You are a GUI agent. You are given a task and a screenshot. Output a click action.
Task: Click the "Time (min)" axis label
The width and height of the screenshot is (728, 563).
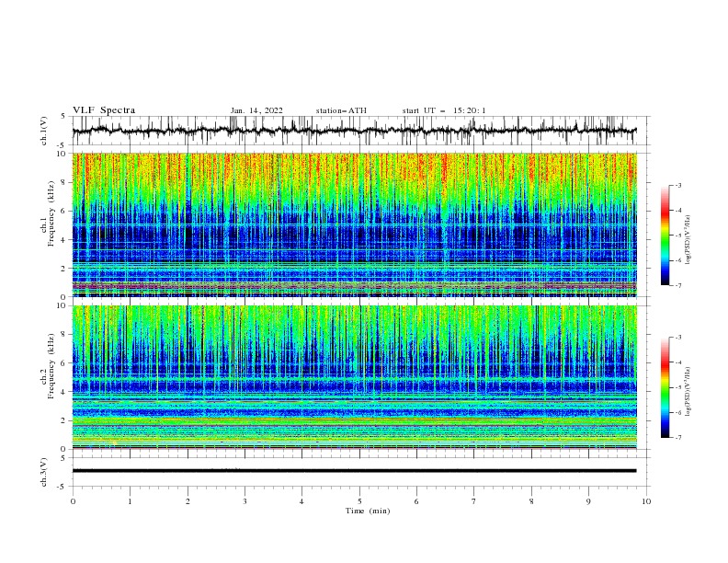tap(368, 511)
